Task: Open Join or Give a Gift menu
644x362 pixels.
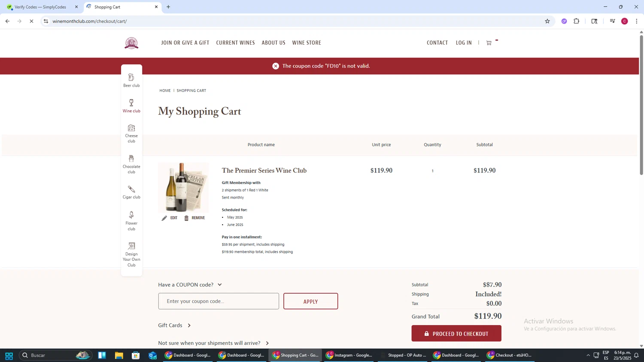Action: 185,43
